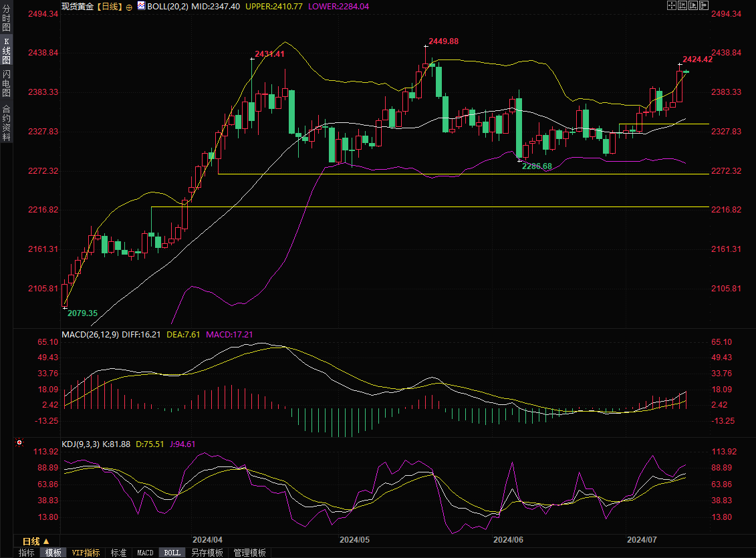Expand the 日线 period selector arrow
The height and width of the screenshot is (558, 756).
pyautogui.click(x=47, y=541)
